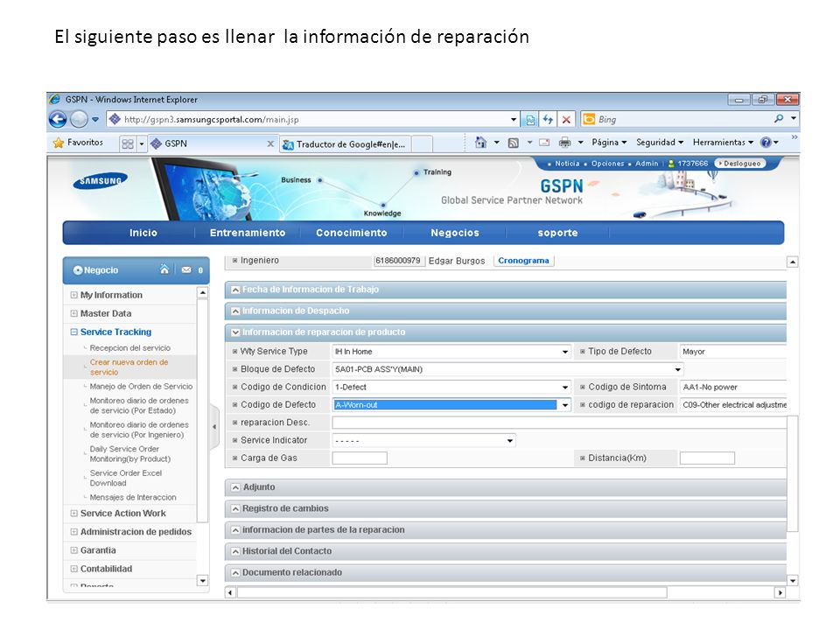Go to the soporte navigation menu
Screen dimensions: 840x630
click(557, 233)
